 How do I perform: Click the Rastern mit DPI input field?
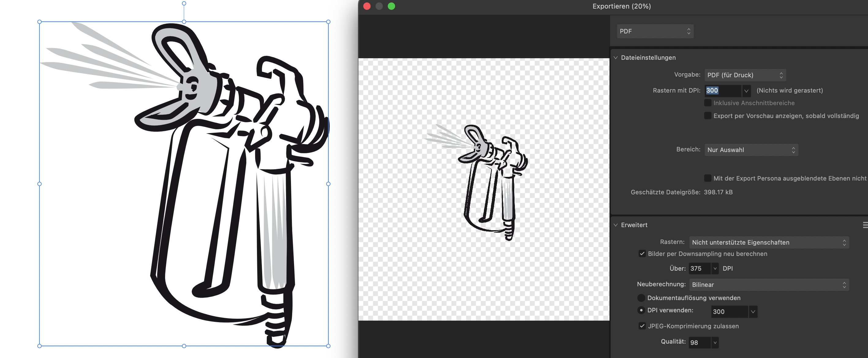723,90
